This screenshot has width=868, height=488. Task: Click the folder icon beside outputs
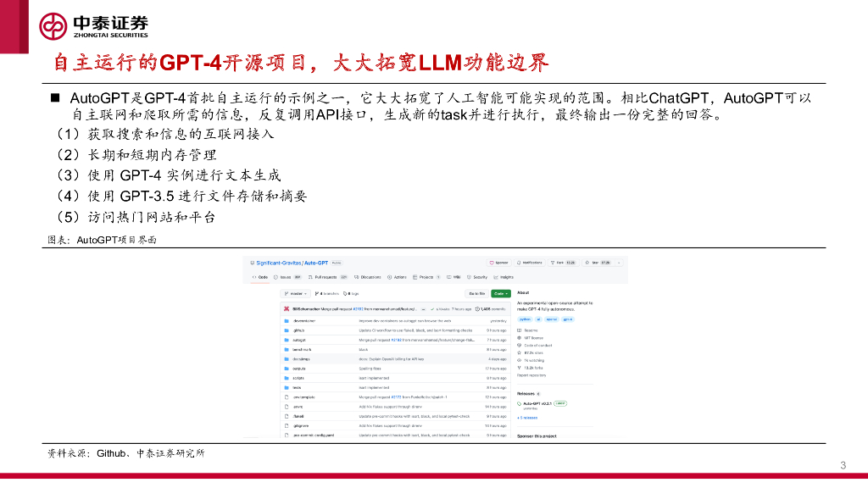287,369
